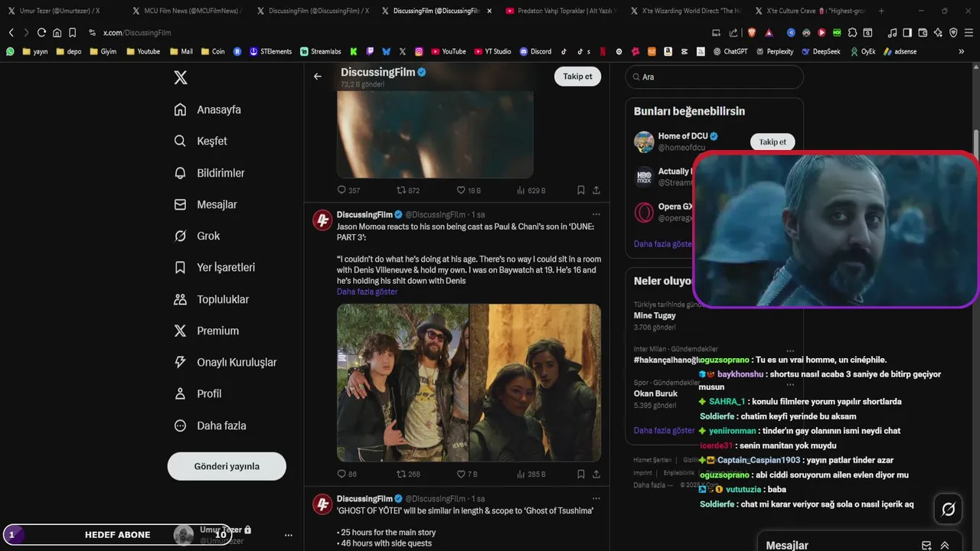The height and width of the screenshot is (551, 980).
Task: Share the Jason Momoa post
Action: coord(596,474)
